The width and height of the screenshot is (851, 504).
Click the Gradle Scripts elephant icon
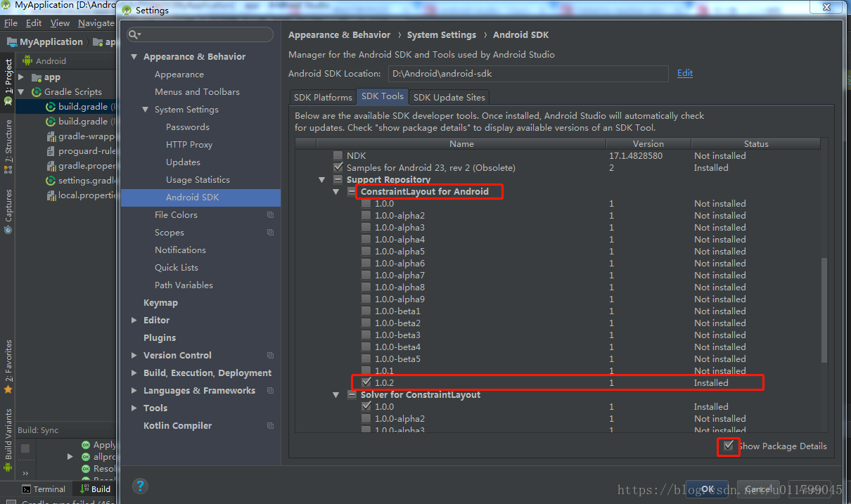pos(37,92)
